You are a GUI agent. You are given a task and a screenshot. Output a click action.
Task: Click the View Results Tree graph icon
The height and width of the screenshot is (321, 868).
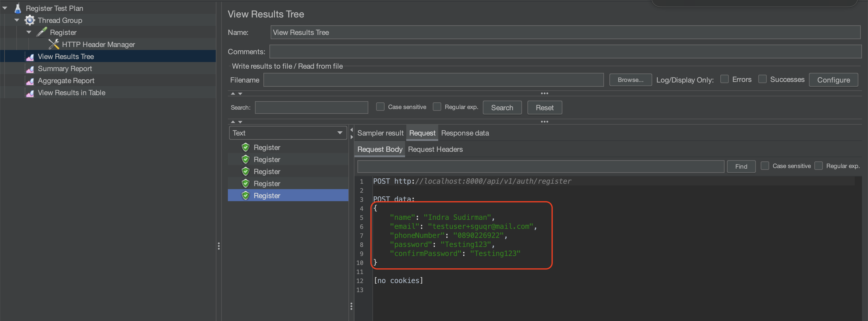point(30,57)
